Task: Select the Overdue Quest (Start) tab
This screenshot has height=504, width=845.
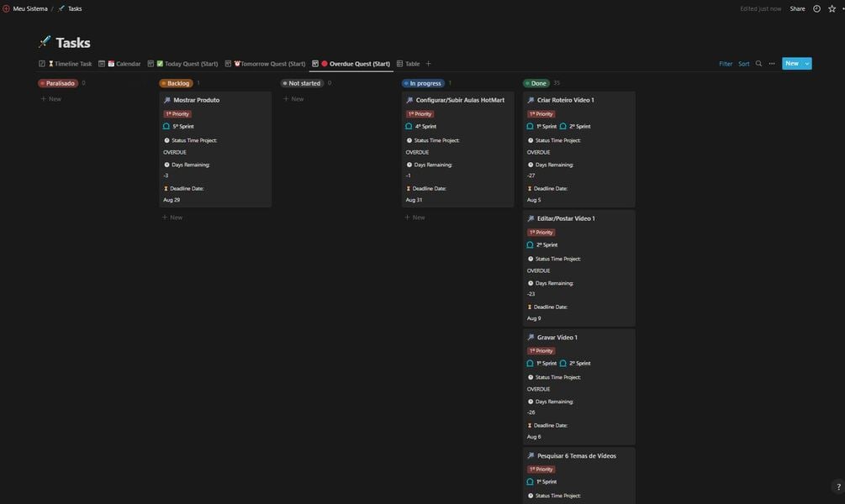Action: pyautogui.click(x=351, y=64)
